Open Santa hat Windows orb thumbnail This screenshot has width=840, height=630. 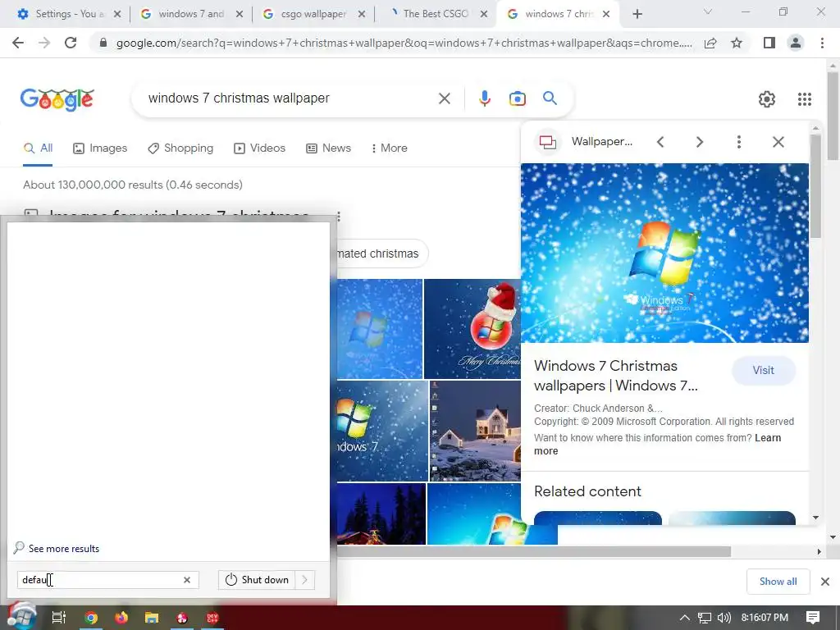(x=472, y=328)
